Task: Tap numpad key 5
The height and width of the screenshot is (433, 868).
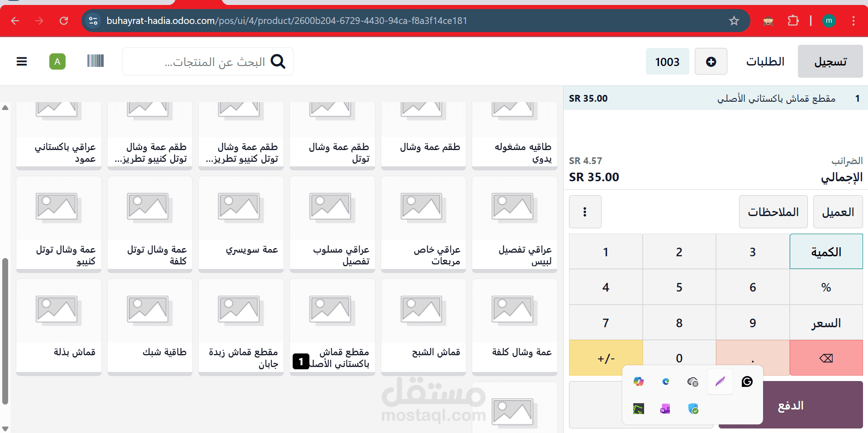Action: [679, 287]
